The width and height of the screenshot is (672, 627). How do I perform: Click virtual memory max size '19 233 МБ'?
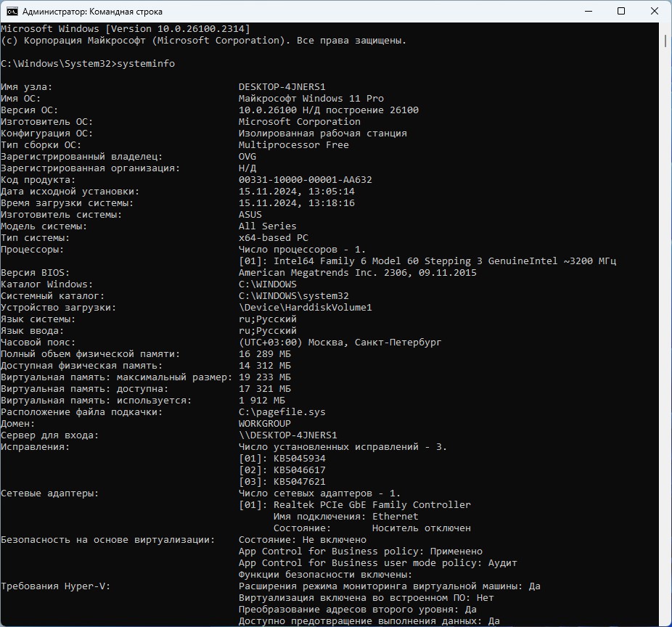coord(265,377)
